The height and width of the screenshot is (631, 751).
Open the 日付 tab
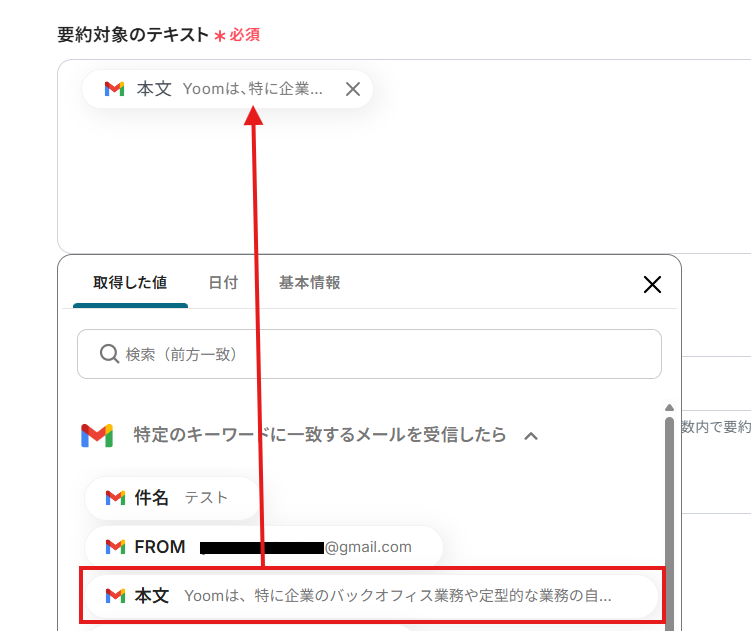(x=223, y=283)
